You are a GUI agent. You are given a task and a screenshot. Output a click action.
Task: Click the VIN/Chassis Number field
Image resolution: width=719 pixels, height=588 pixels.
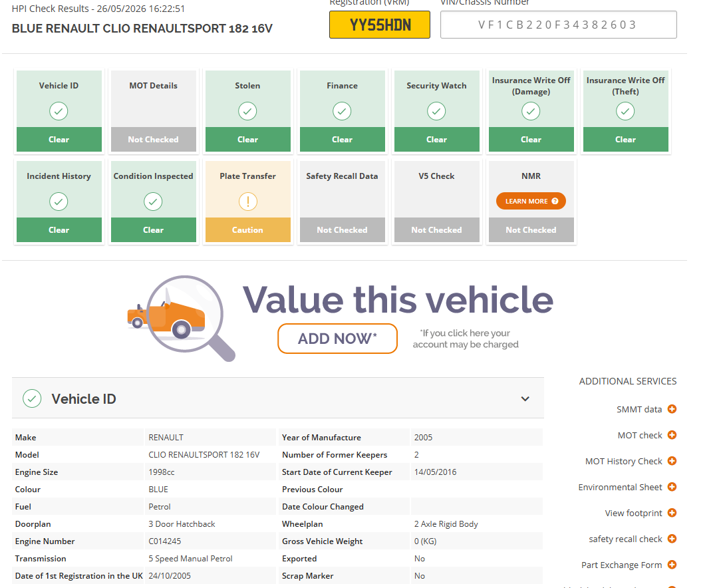coord(559,25)
